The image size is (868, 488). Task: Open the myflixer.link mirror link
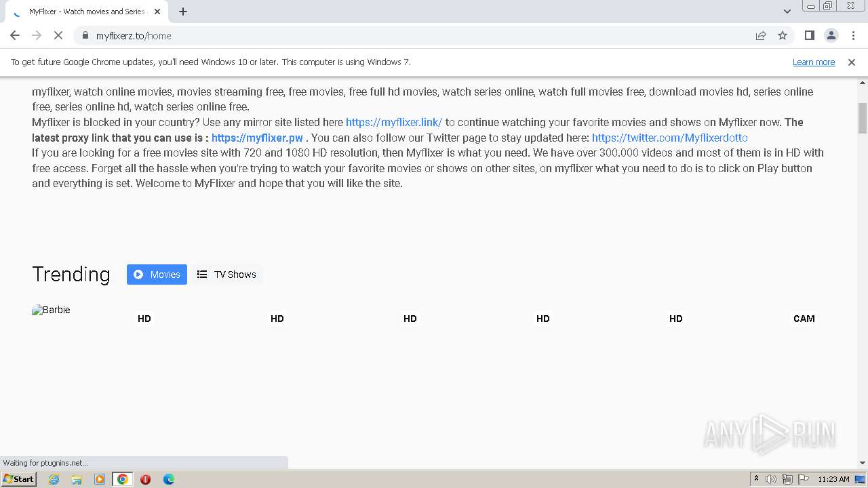pos(394,122)
